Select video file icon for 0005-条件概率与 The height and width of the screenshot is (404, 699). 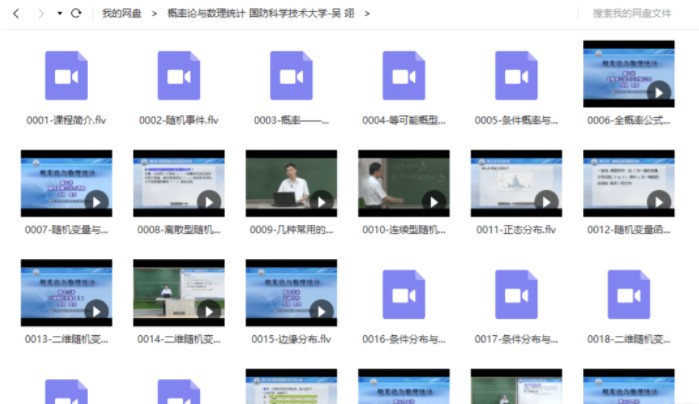pyautogui.click(x=516, y=75)
